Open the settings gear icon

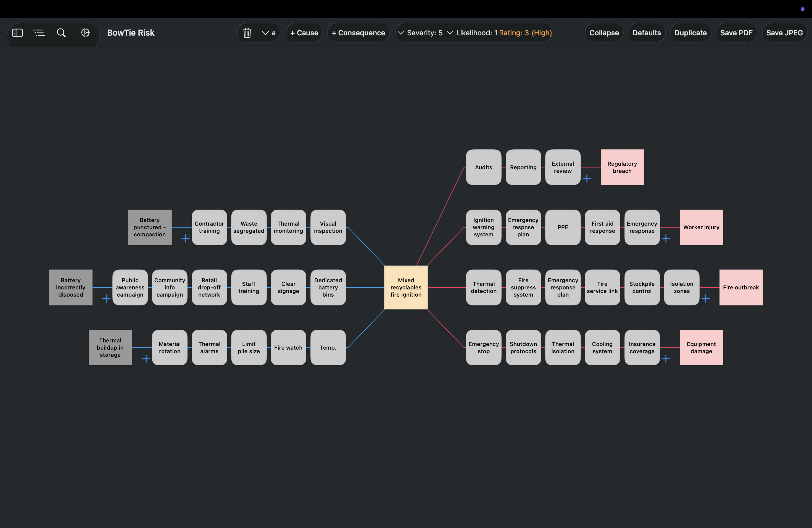click(85, 33)
